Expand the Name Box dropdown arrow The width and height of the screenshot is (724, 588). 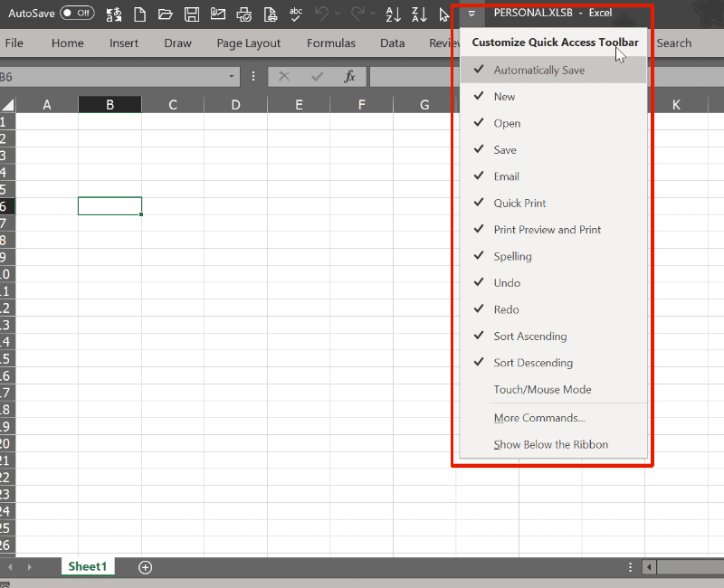(232, 77)
